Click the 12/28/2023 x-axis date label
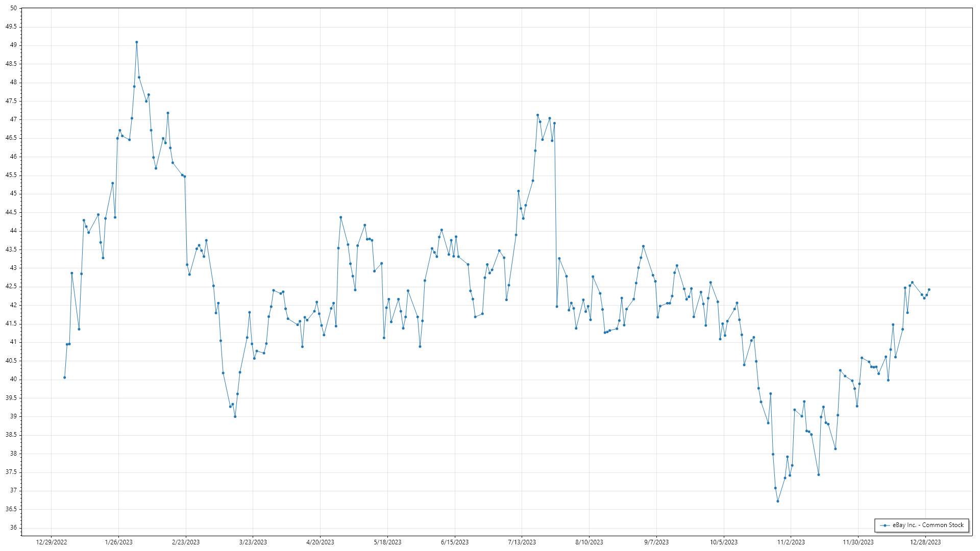The image size is (980, 551). pyautogui.click(x=925, y=542)
